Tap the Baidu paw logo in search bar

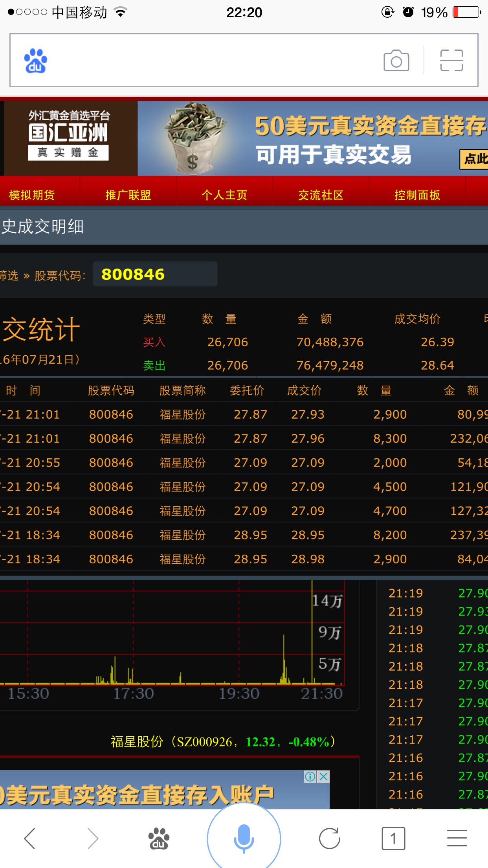click(x=35, y=61)
